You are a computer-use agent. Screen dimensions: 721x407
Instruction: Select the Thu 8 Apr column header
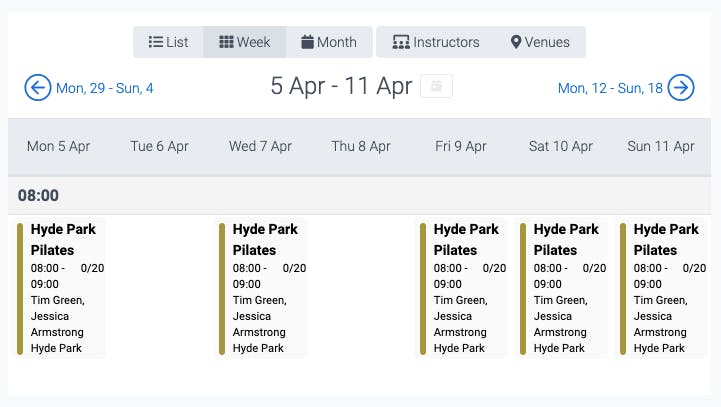[x=361, y=146]
